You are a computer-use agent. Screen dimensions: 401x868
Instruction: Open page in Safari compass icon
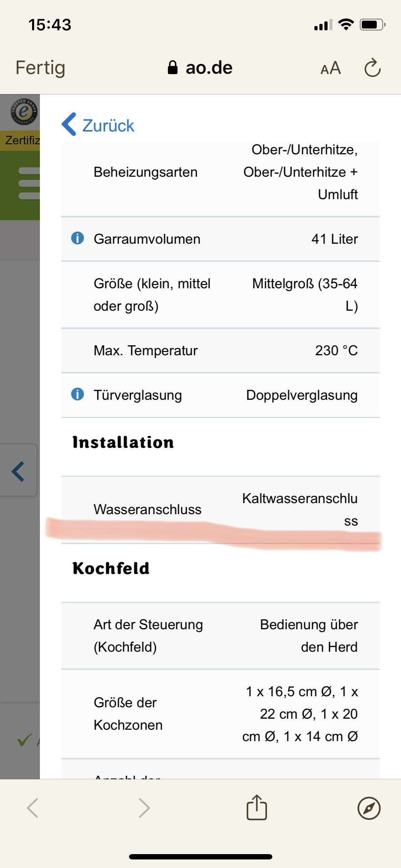[x=369, y=808]
